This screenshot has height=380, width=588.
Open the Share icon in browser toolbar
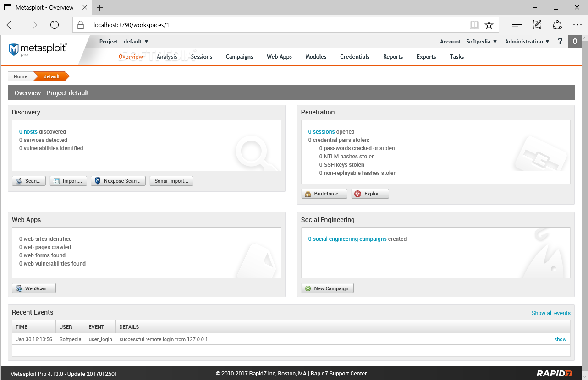pos(557,25)
